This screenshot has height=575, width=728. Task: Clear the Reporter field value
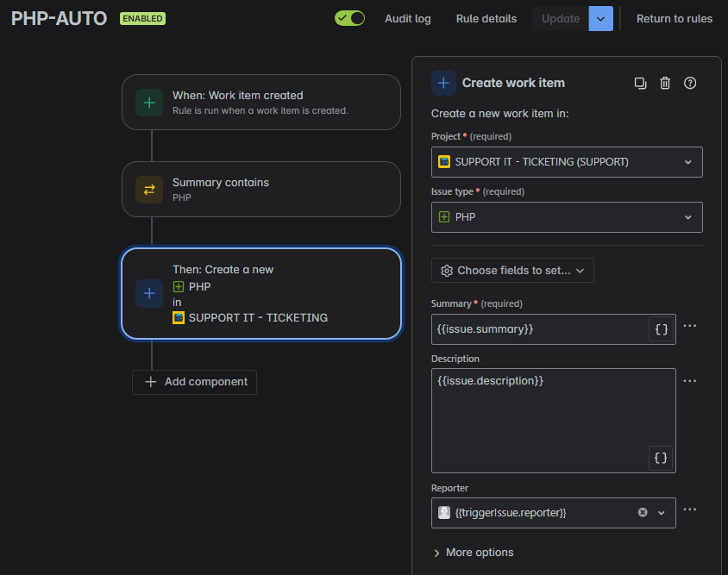point(643,512)
